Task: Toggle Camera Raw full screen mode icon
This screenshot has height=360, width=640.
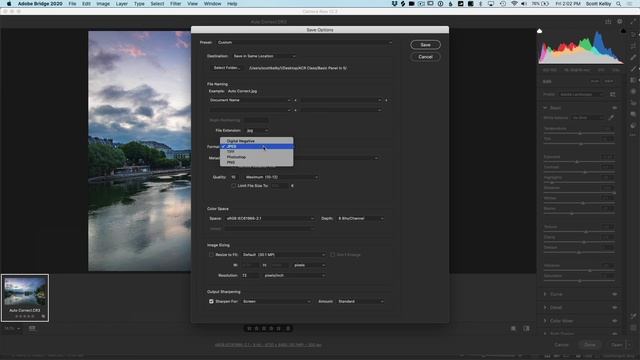Action: 633,21
